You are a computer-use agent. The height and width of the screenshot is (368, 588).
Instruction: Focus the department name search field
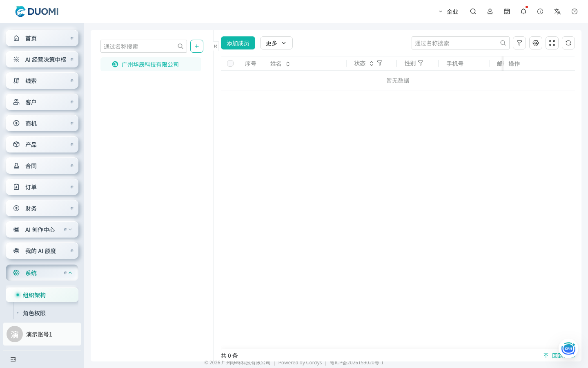[x=144, y=46]
